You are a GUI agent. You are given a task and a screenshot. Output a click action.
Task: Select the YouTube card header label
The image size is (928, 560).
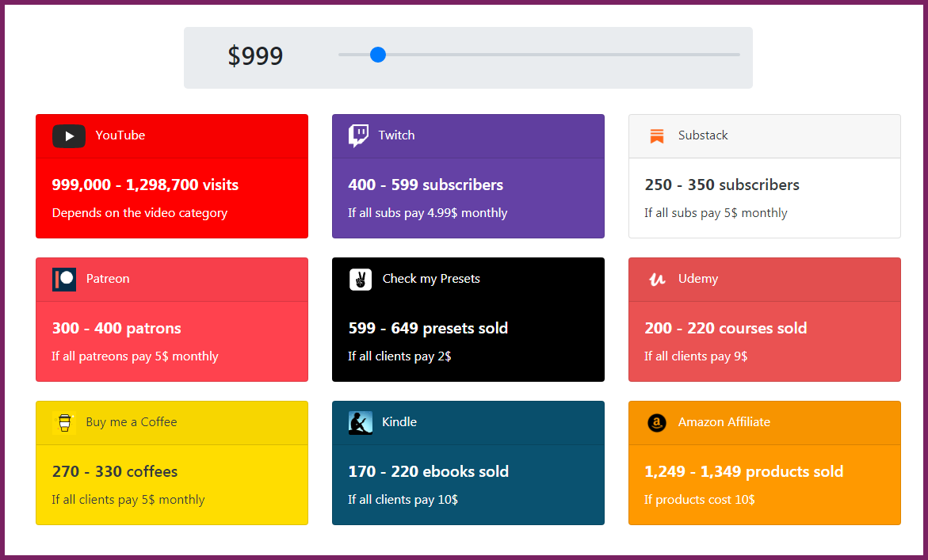click(120, 135)
